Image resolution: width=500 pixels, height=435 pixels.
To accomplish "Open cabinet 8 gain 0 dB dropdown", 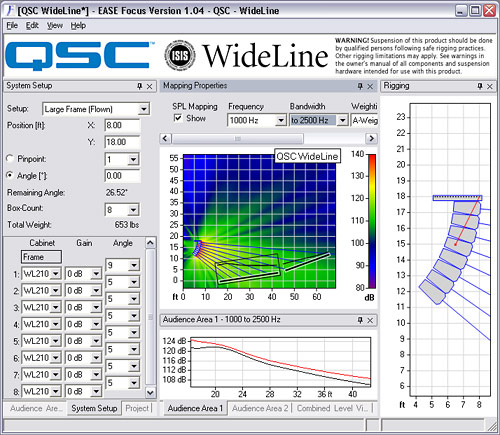I will [x=96, y=391].
